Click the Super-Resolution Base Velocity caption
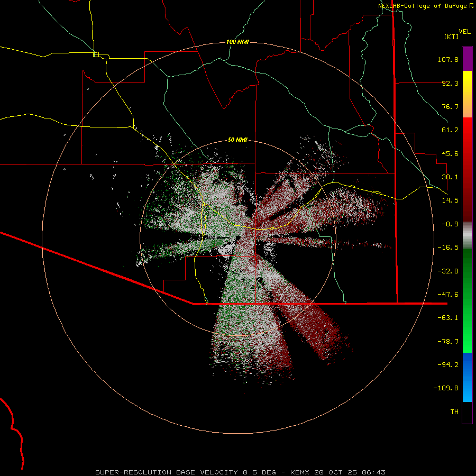476x476 pixels. point(241,472)
